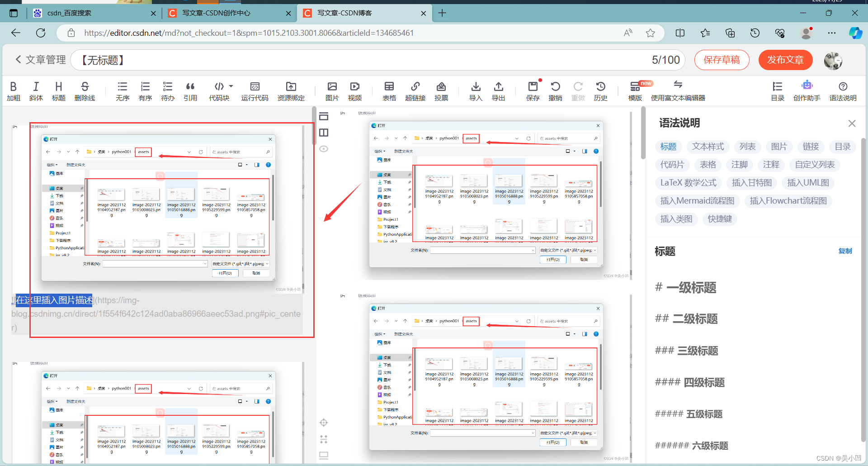
Task: Open browser settings and more menu
Action: coord(832,33)
